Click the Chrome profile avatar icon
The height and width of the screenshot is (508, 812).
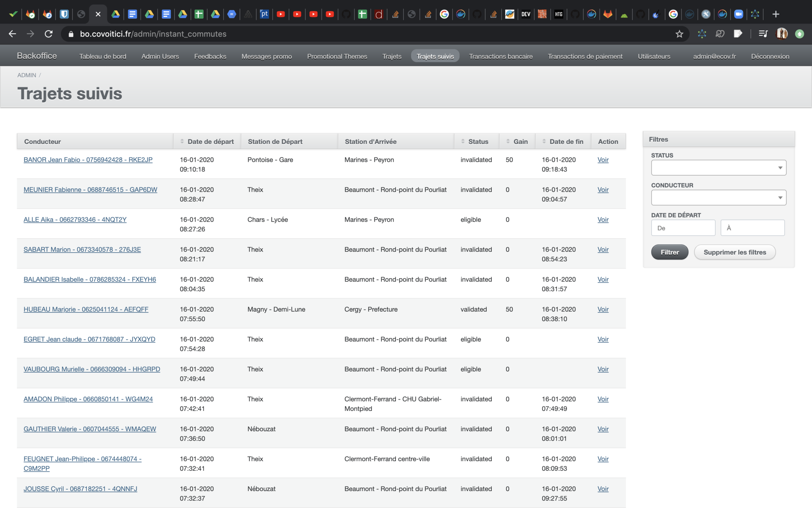pos(782,34)
